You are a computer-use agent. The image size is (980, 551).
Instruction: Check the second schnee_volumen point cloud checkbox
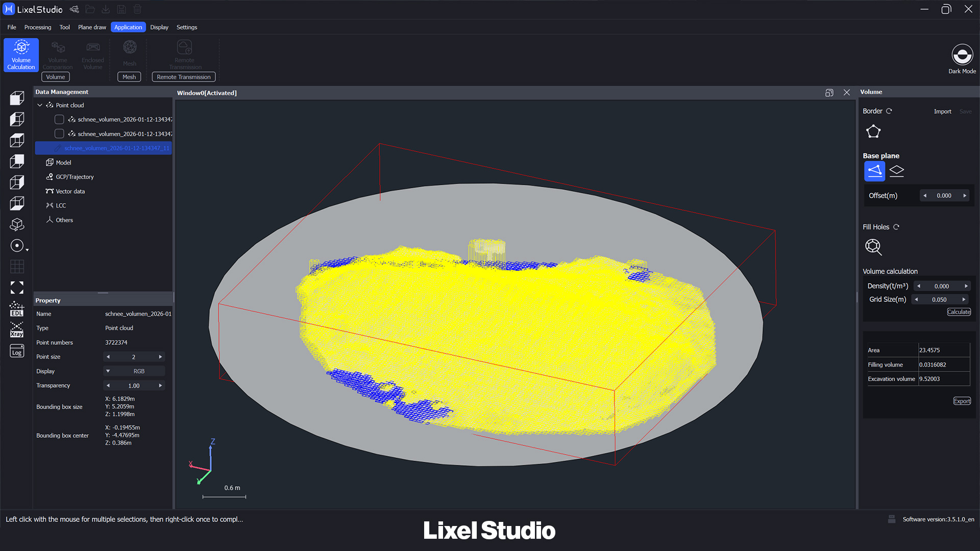click(59, 134)
